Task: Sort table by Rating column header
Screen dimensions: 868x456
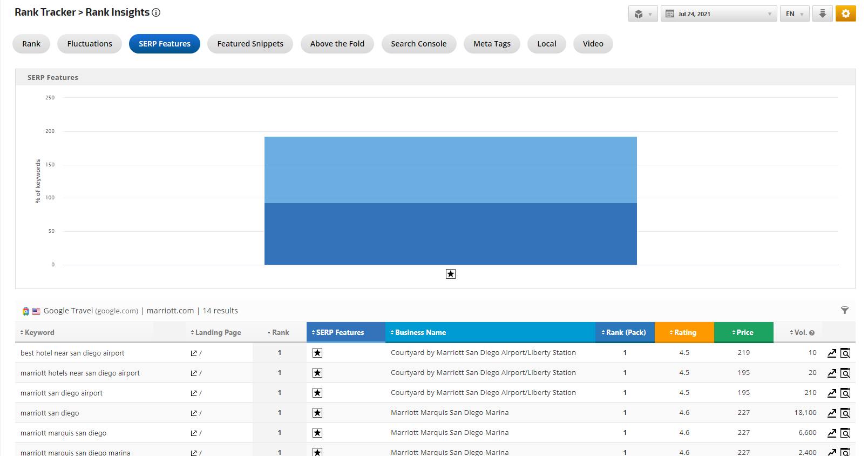Action: 684,332
